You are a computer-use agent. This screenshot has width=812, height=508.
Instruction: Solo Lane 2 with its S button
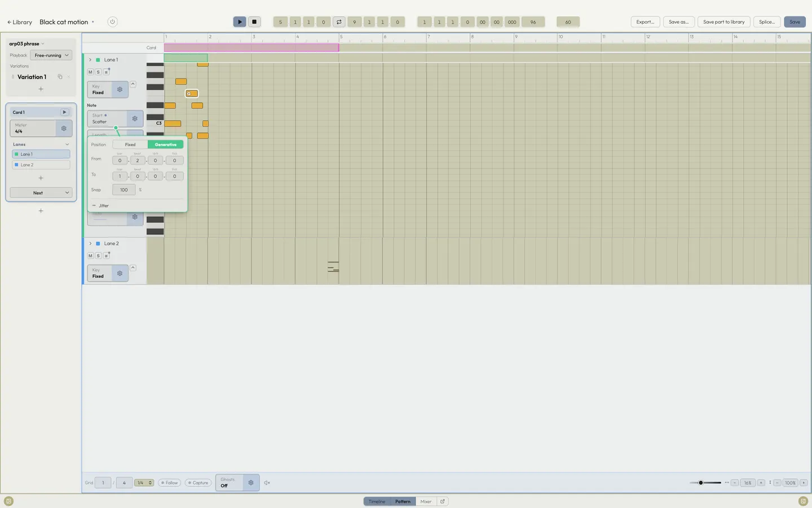point(98,256)
